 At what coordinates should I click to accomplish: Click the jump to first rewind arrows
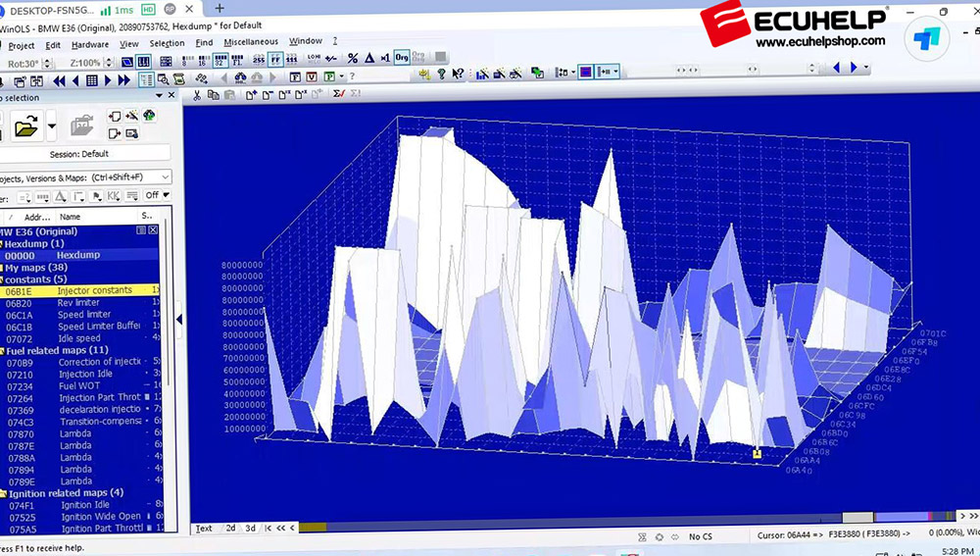pyautogui.click(x=60, y=80)
